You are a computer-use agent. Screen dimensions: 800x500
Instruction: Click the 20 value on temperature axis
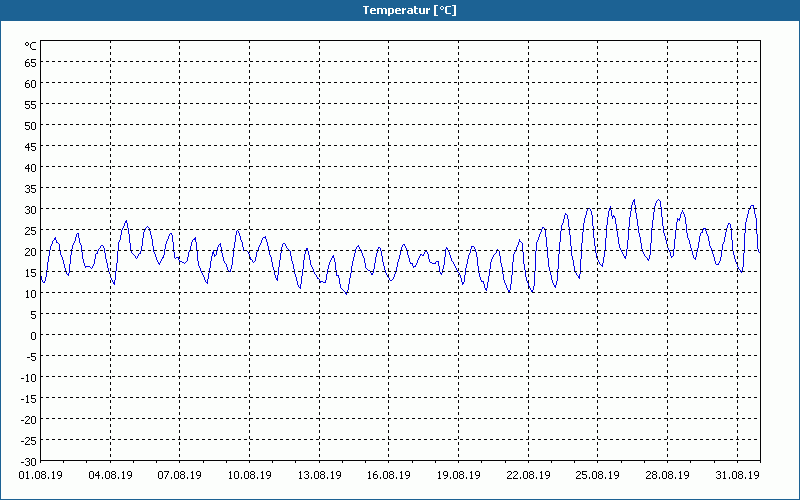pos(31,252)
